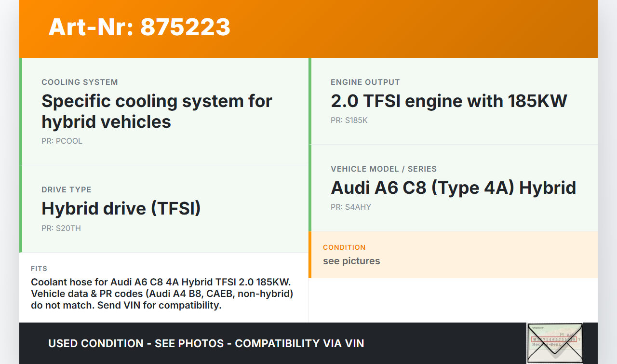This screenshot has height=364, width=617.
Task: Click the Engine Output label
Action: click(x=365, y=82)
